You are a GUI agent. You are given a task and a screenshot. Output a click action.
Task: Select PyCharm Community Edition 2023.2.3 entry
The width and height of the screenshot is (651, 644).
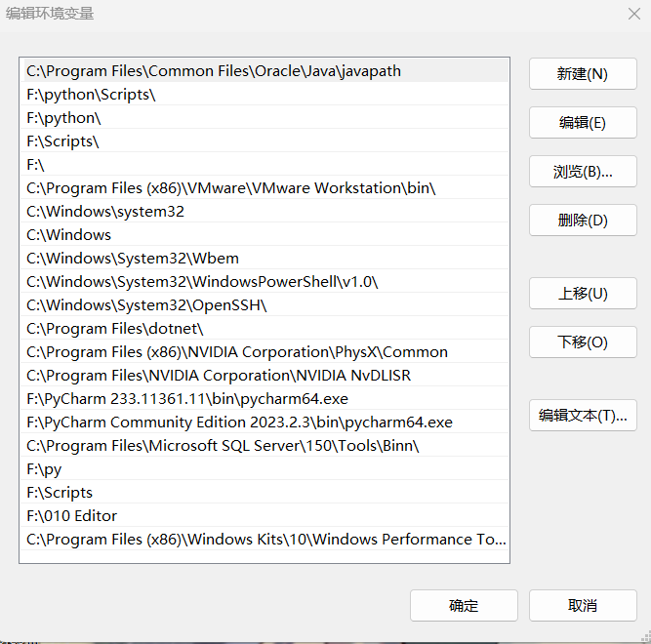tap(239, 423)
